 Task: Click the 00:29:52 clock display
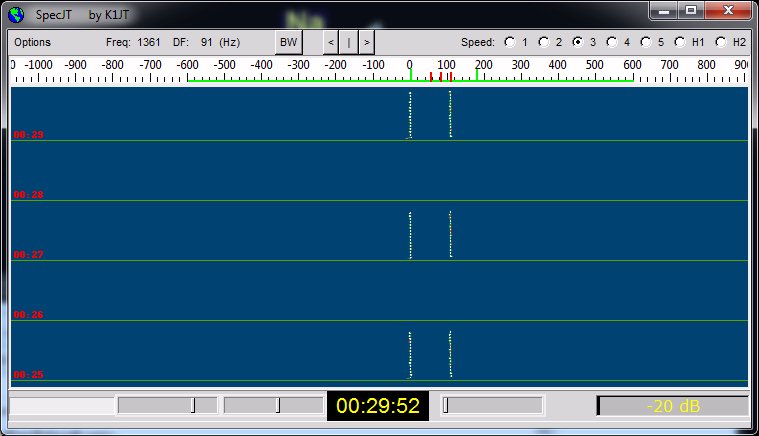tap(378, 406)
